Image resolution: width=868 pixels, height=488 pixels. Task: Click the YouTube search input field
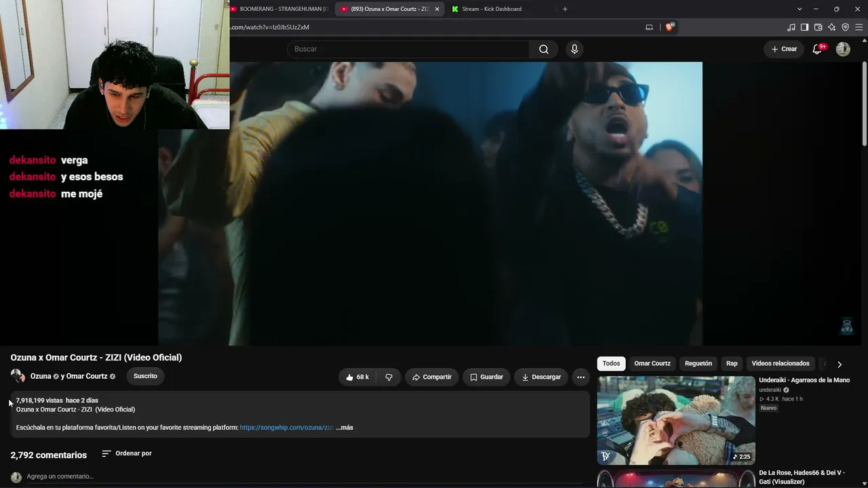pyautogui.click(x=408, y=49)
